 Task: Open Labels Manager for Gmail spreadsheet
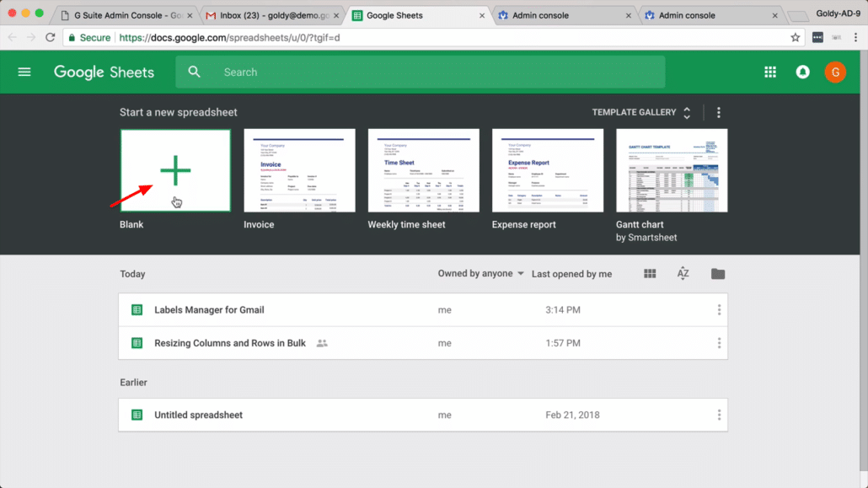coord(423,309)
